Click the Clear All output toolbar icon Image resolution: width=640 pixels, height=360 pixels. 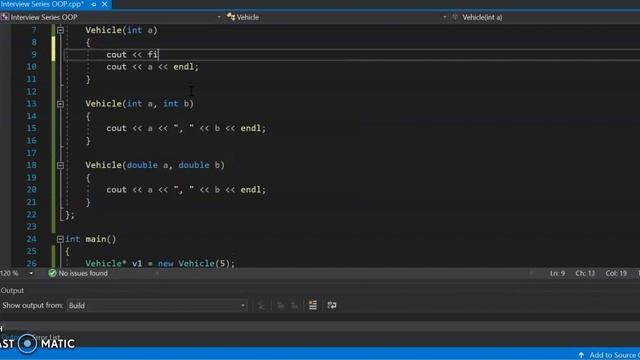(313, 305)
